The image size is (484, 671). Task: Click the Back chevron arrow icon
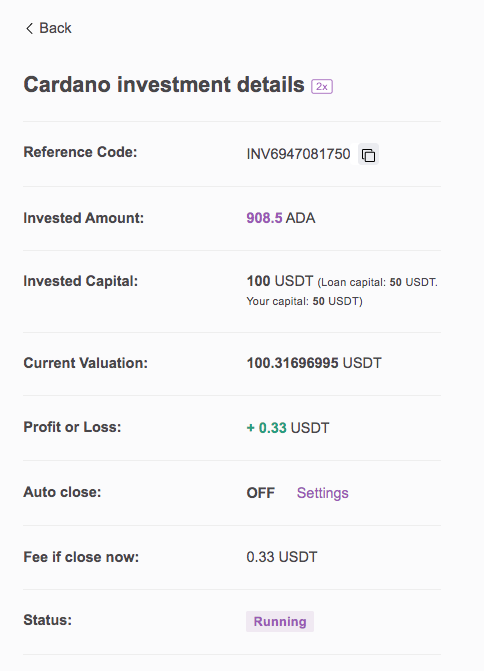pos(29,29)
